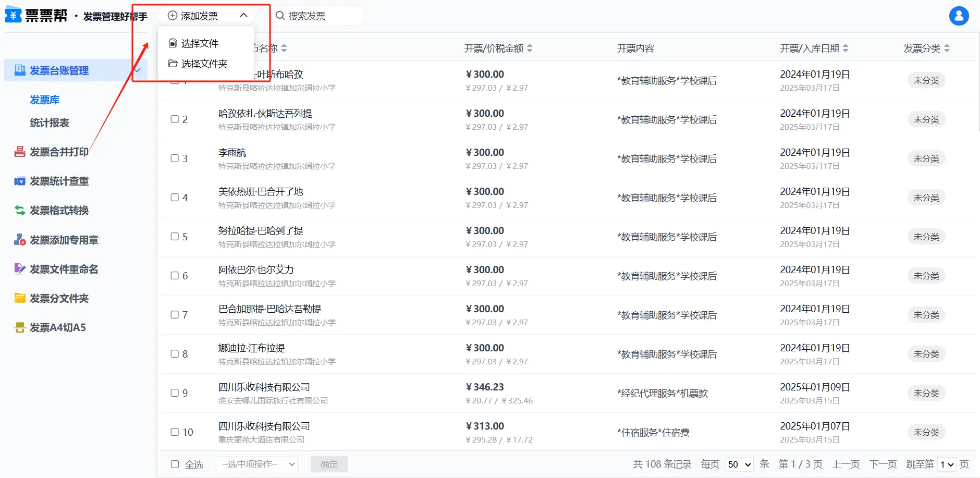Select the 发票添加专用章 stamp icon
This screenshot has height=478, width=980.
[20, 240]
